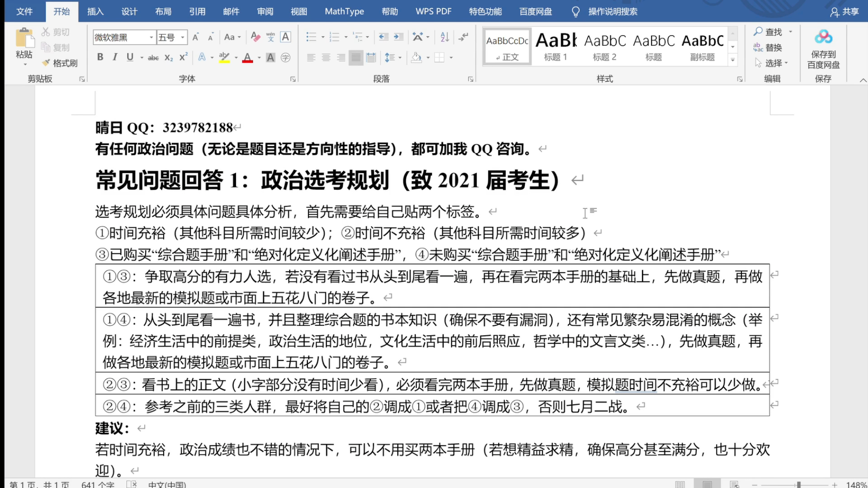Apply yellow text highlight color

(x=224, y=57)
